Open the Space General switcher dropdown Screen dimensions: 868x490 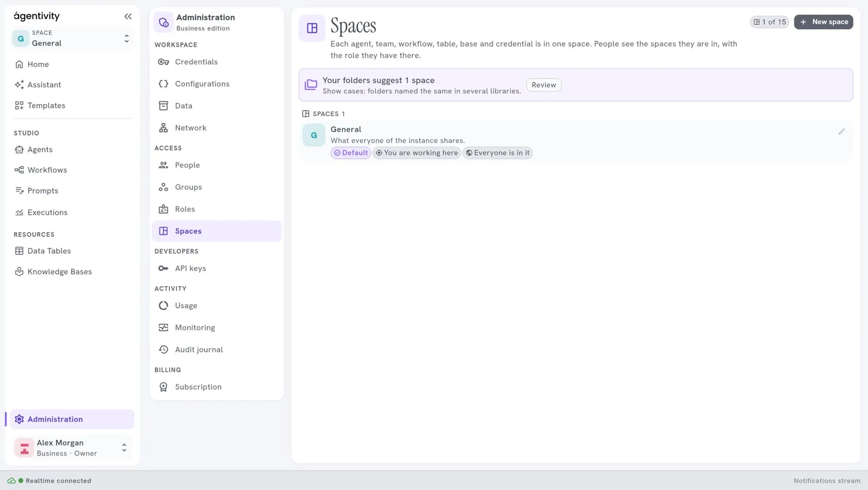[72, 38]
